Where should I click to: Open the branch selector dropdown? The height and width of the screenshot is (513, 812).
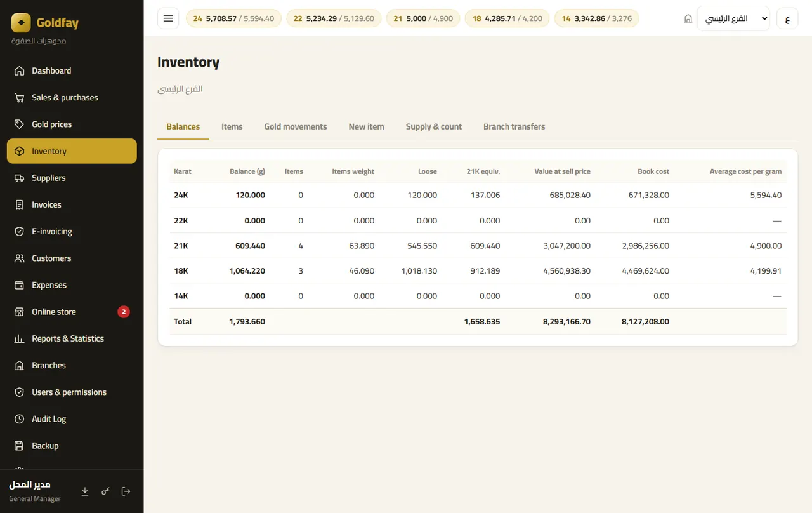(x=733, y=18)
